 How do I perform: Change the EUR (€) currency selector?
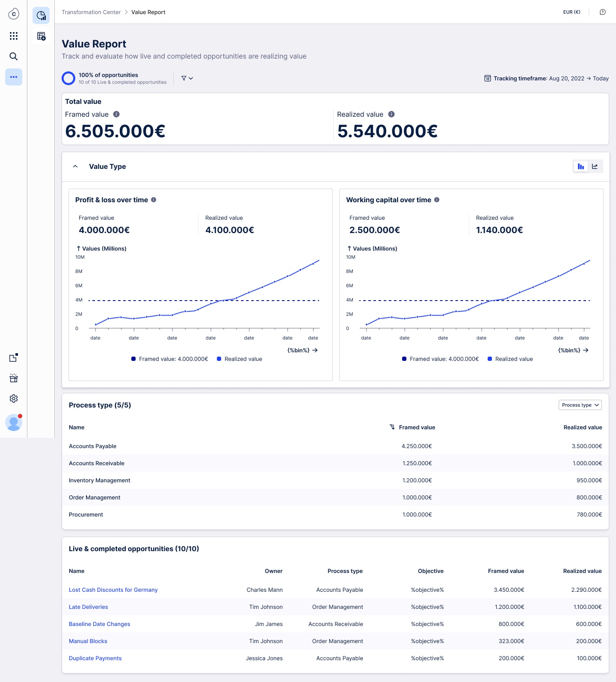click(572, 12)
